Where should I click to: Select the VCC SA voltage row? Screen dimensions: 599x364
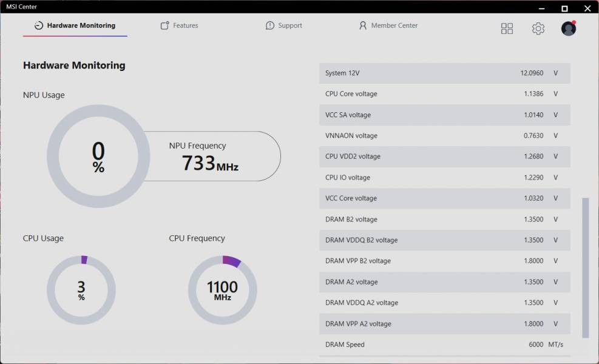click(445, 115)
